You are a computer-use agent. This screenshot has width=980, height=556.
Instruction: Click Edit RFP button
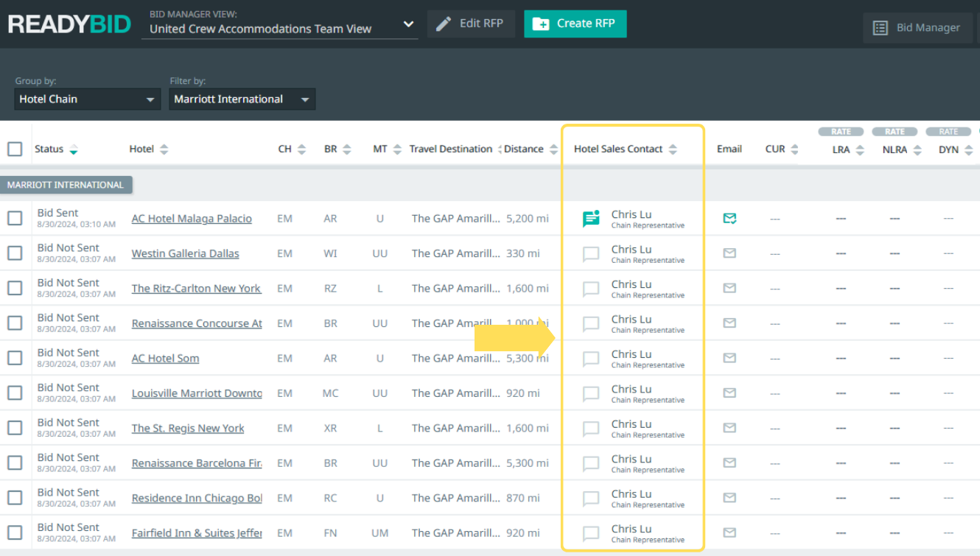click(471, 24)
